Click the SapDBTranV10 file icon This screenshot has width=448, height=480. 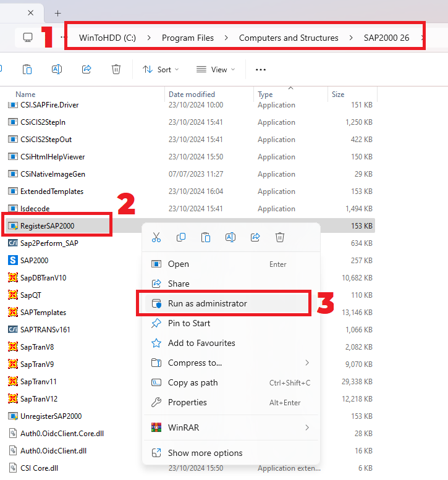[12, 277]
